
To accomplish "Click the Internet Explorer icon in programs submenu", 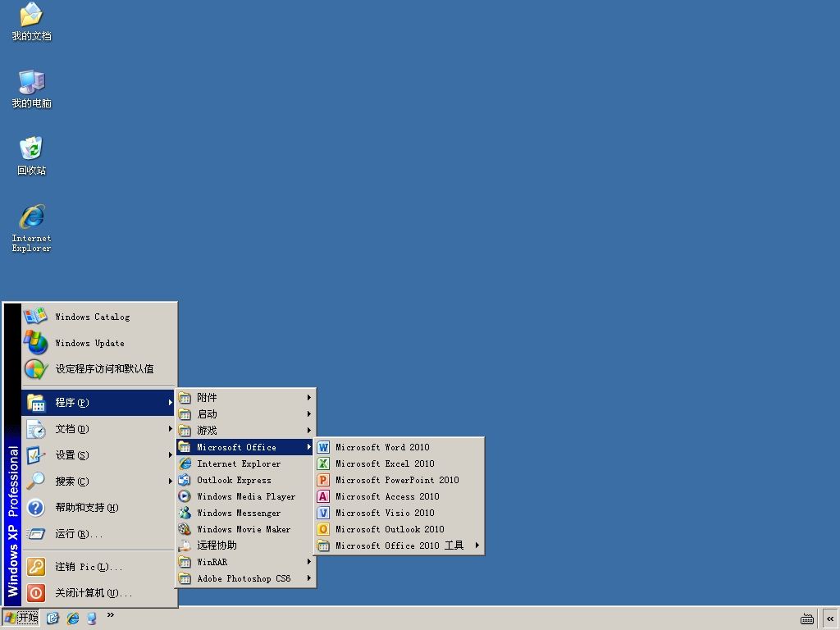I will (x=185, y=463).
